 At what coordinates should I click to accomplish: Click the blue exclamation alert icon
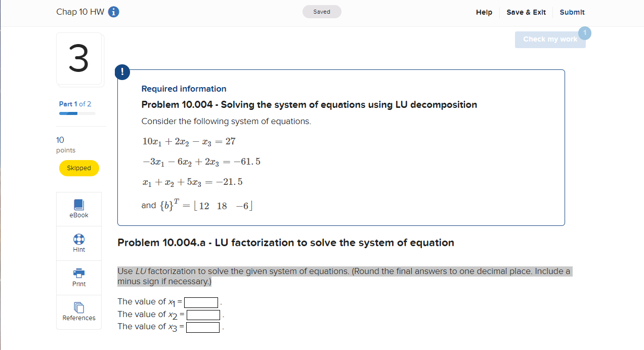(122, 72)
